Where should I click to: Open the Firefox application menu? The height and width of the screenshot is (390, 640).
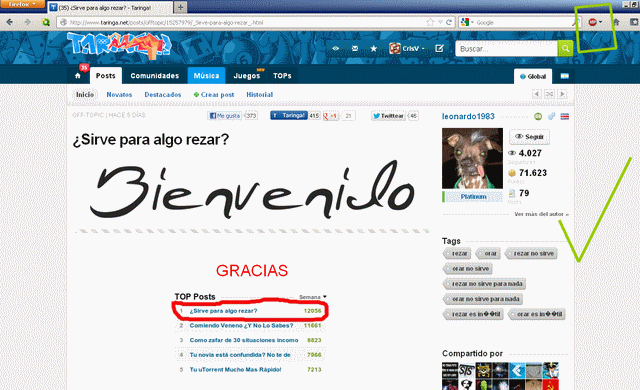pos(22,4)
